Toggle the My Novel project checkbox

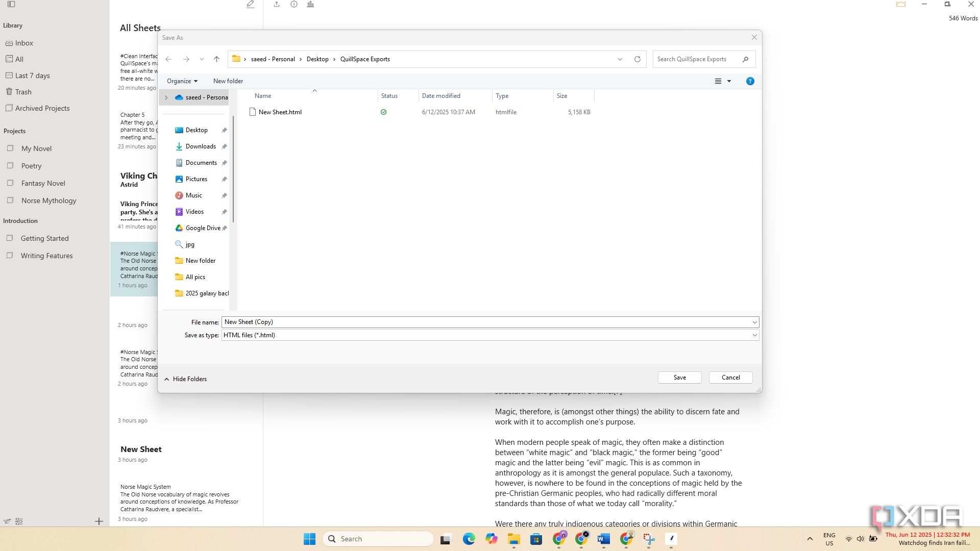click(10, 148)
